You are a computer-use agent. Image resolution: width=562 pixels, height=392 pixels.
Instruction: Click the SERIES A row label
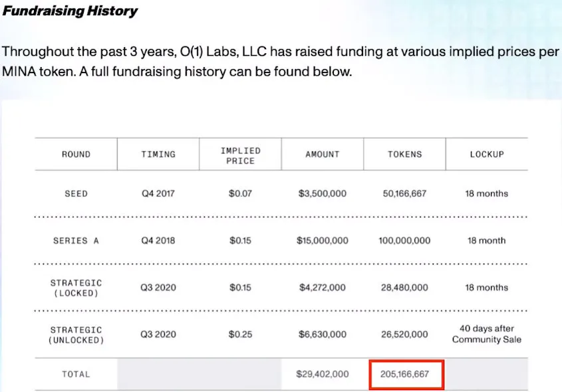pos(76,241)
